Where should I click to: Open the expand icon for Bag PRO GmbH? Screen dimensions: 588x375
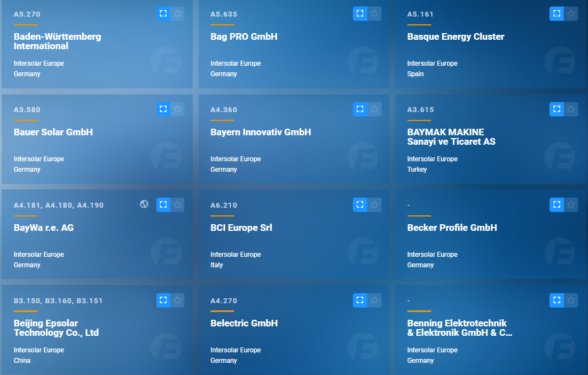click(359, 13)
